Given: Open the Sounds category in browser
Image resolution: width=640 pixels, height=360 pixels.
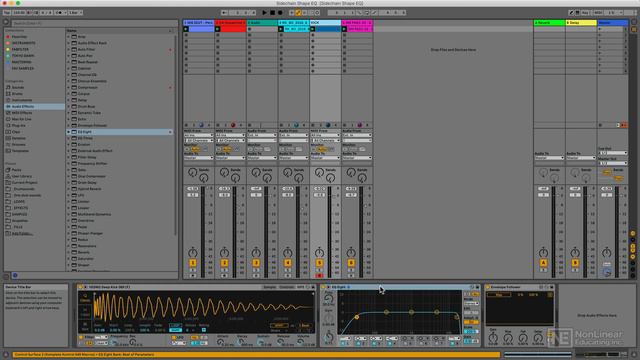Looking at the screenshot, I should click(18, 87).
